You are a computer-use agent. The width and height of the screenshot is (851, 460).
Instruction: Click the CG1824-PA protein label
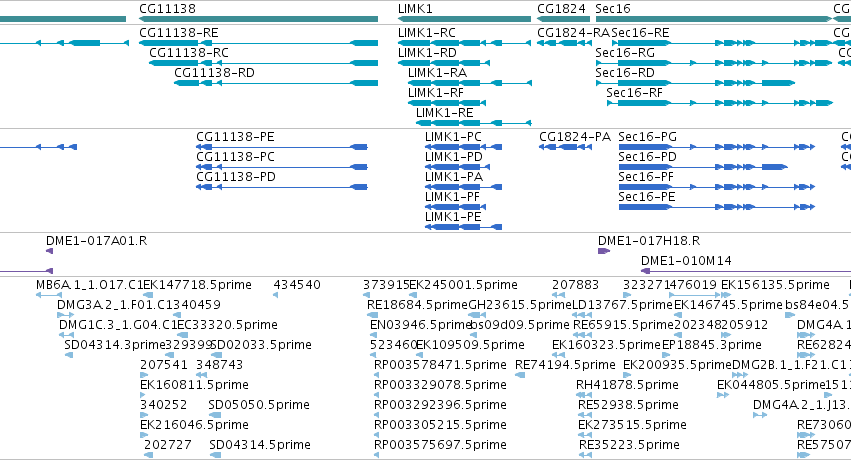point(575,137)
